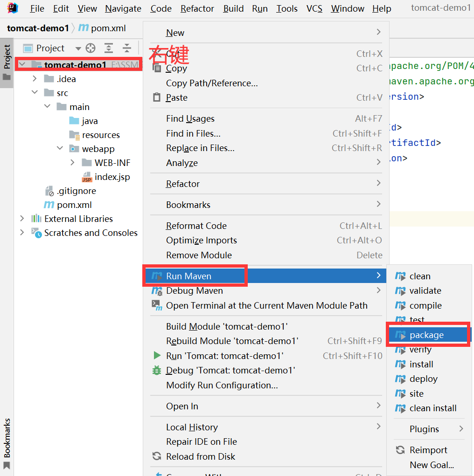Open the Run Maven submenu
This screenshot has width=474, height=476.
coord(266,276)
